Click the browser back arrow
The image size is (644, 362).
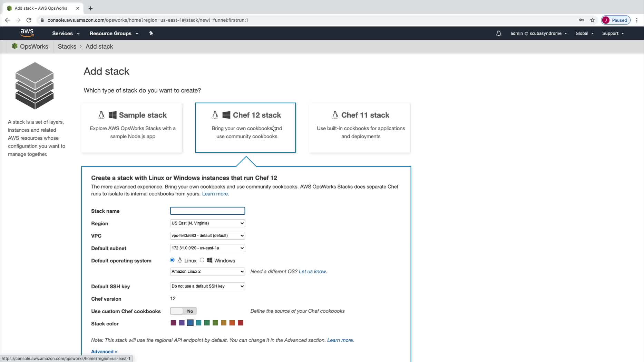[7, 20]
